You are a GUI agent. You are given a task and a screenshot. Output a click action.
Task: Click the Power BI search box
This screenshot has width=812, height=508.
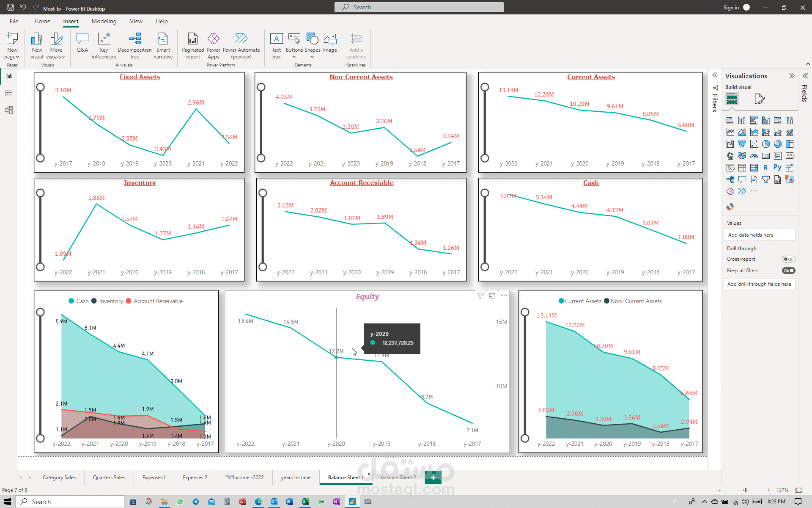click(419, 7)
